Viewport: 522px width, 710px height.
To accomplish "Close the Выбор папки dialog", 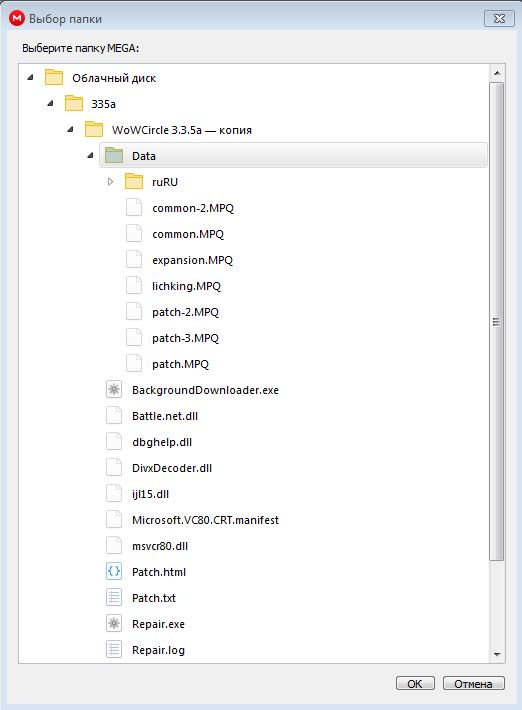I will pyautogui.click(x=499, y=19).
